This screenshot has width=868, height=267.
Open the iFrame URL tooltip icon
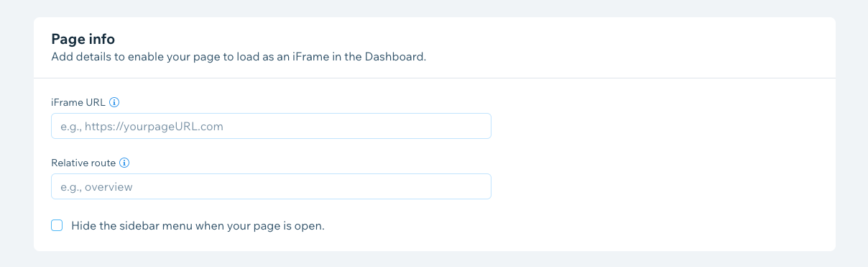tap(114, 102)
